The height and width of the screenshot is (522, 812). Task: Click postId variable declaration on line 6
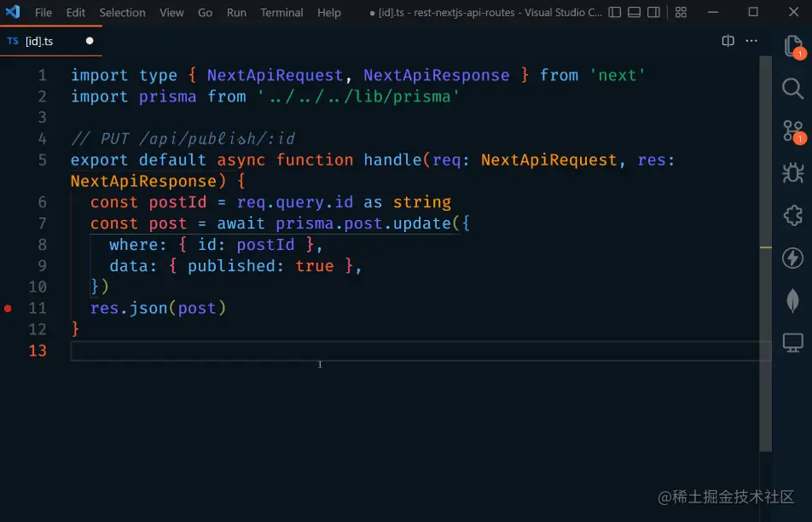(177, 202)
